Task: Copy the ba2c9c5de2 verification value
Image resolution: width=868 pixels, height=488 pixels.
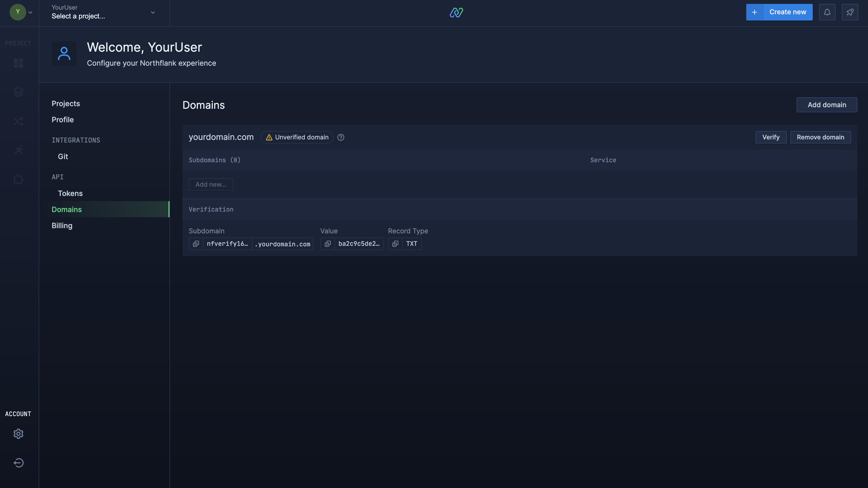Action: 328,244
